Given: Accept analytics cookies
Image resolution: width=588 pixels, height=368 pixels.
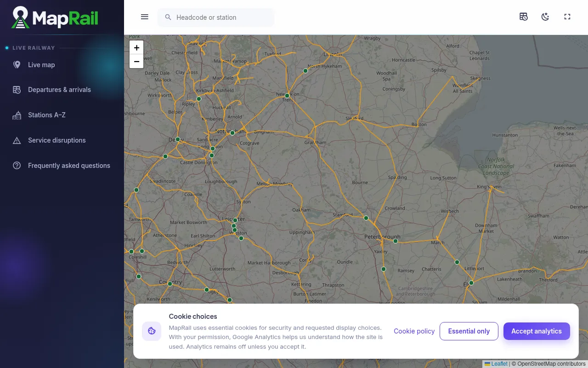Looking at the screenshot, I should [x=537, y=331].
